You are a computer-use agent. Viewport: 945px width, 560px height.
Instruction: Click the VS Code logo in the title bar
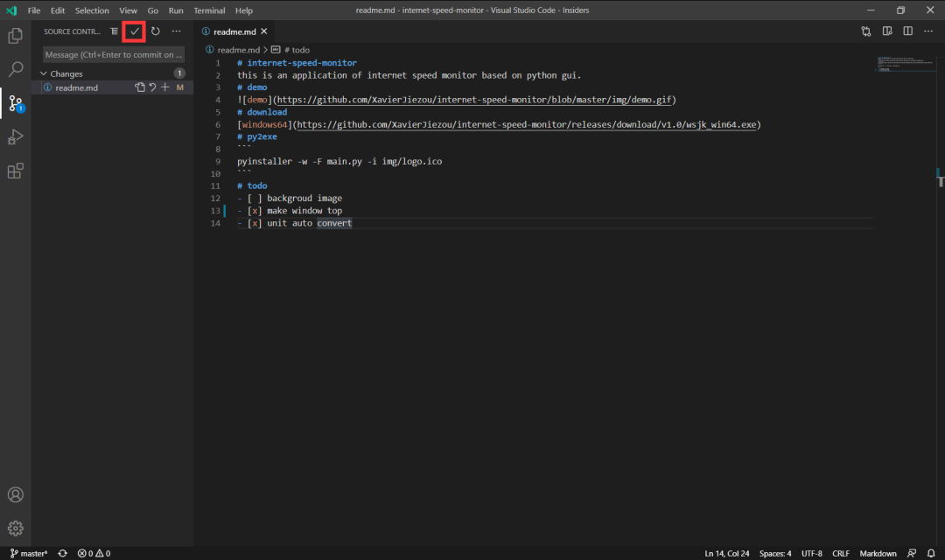(x=11, y=10)
